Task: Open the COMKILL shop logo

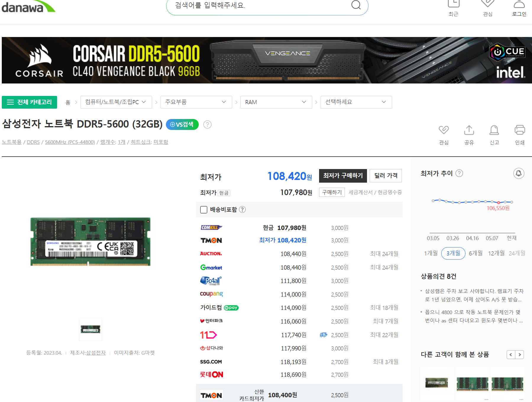Action: pyautogui.click(x=211, y=227)
